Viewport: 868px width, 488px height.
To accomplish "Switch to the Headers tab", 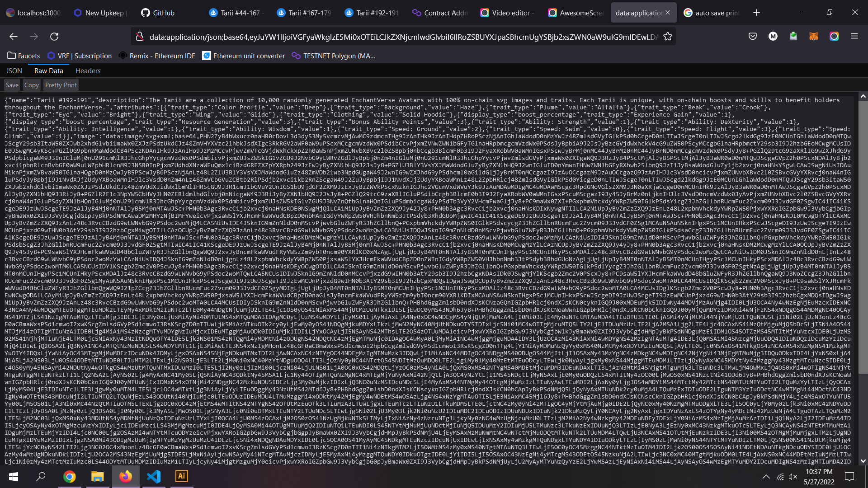I will coord(88,71).
